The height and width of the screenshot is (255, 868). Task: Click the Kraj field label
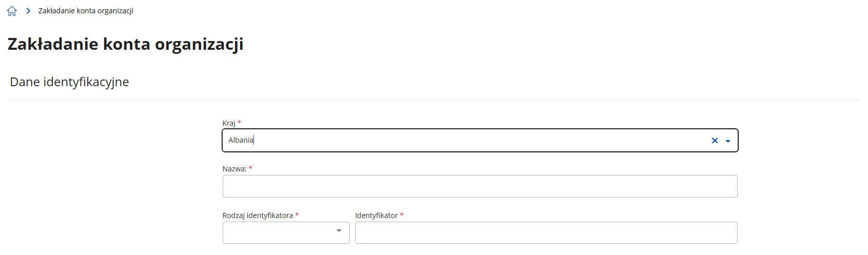pos(229,123)
